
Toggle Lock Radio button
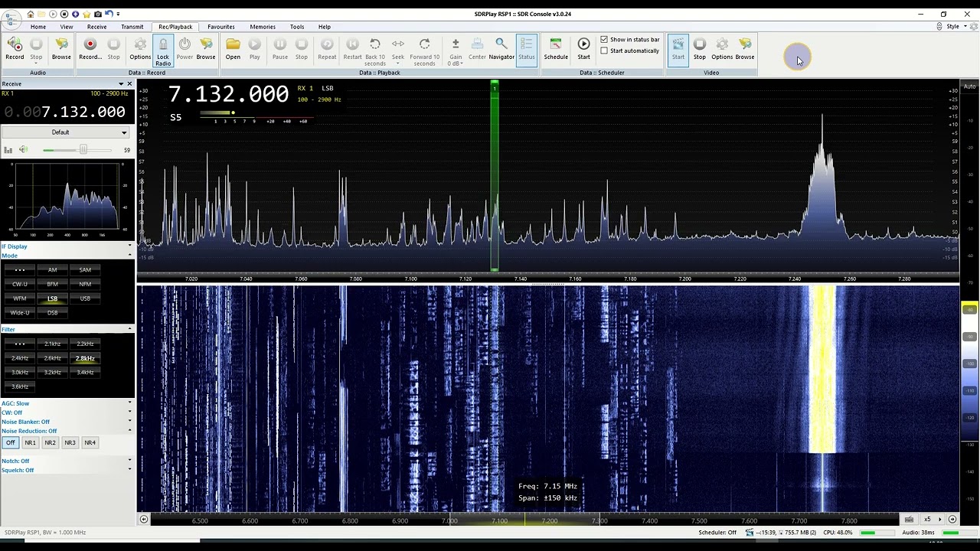point(163,51)
